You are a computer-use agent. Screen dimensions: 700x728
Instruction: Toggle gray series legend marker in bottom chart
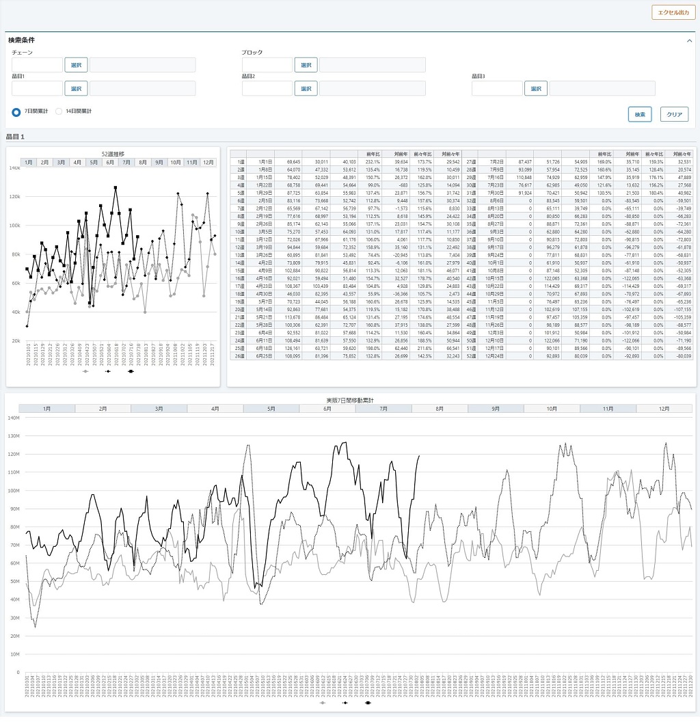pyautogui.click(x=323, y=703)
